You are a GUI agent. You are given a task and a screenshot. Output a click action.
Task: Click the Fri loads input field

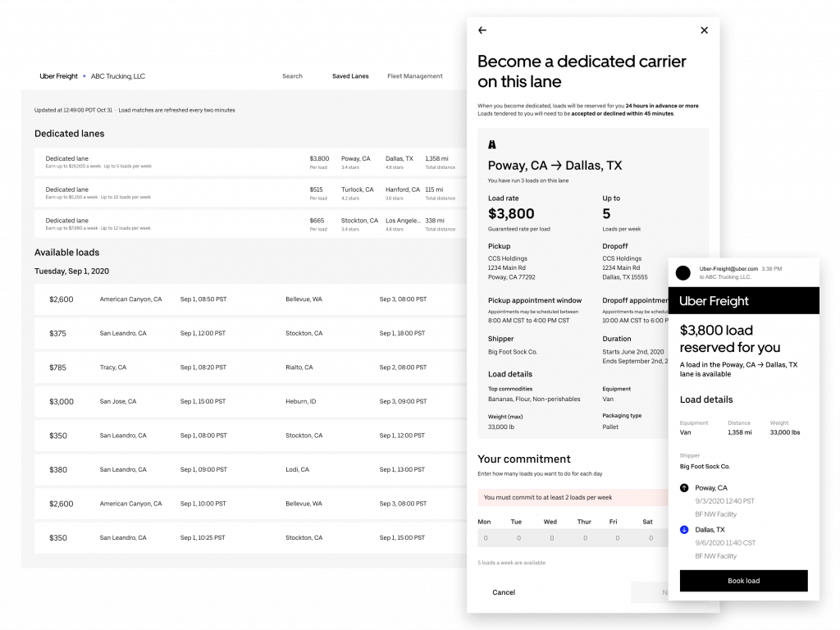(618, 538)
